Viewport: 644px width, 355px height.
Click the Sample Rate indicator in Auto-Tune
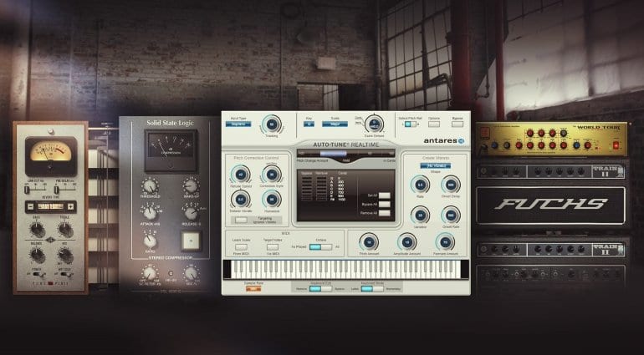tap(253, 289)
